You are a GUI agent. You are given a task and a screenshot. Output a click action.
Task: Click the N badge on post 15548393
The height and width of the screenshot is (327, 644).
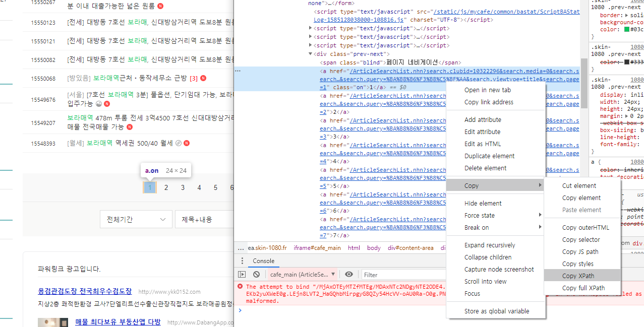point(187,143)
